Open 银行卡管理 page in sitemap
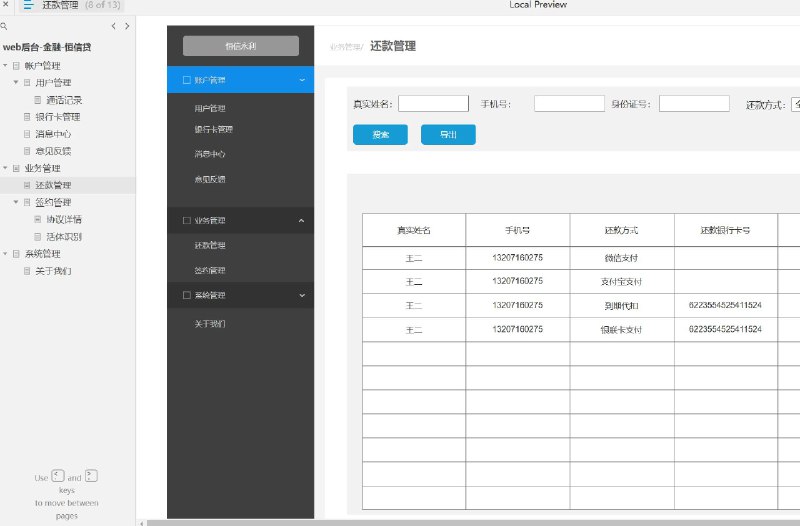 58,117
